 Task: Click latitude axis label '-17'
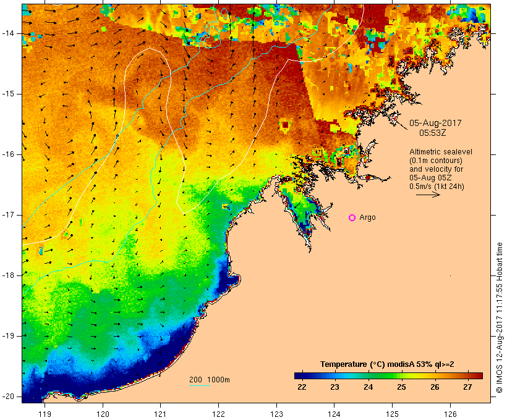tap(8, 215)
